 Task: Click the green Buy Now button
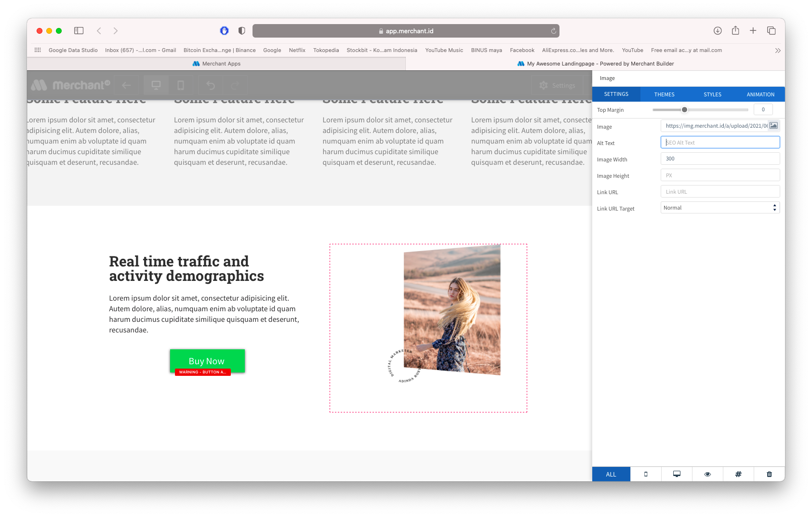(207, 360)
